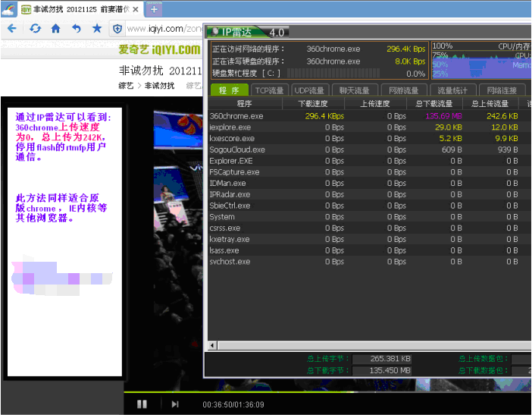Click the site security shield icon
532x415 pixels.
[x=117, y=29]
